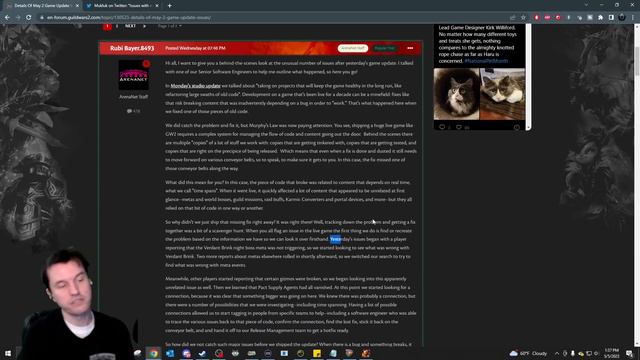Close the Details Of May 2 Game Update tab
The height and width of the screenshot is (360, 640).
point(77,6)
